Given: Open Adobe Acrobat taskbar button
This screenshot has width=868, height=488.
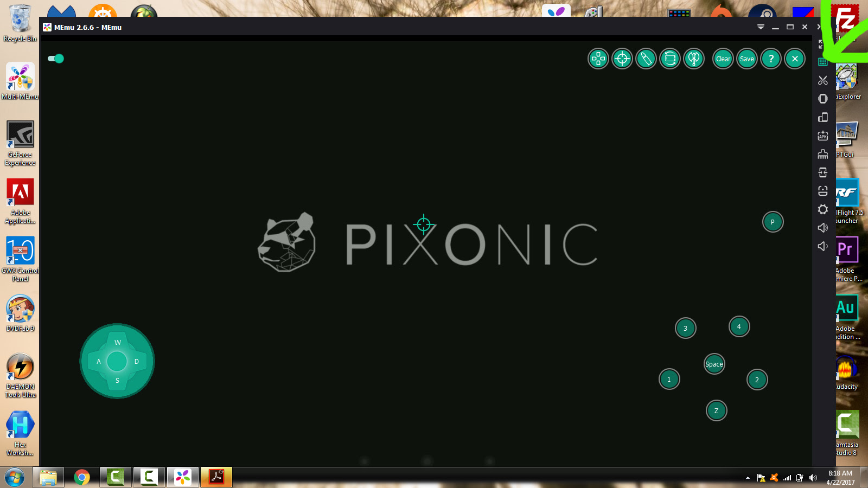Looking at the screenshot, I should point(216,477).
